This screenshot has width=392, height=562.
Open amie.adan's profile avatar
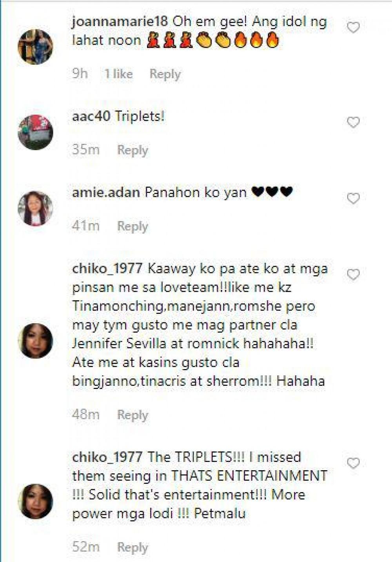click(35, 208)
